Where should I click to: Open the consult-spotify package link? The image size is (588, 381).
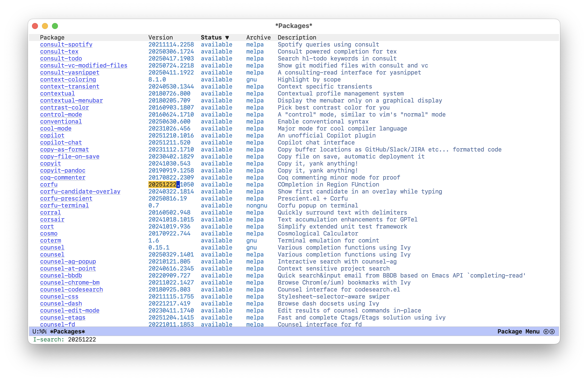(x=66, y=44)
